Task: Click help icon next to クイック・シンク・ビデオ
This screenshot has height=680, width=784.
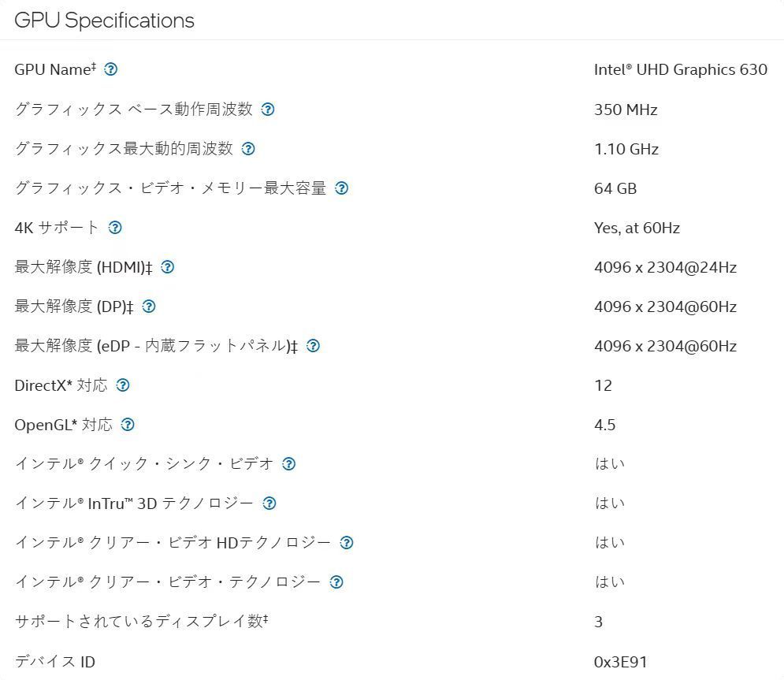Action: point(288,464)
